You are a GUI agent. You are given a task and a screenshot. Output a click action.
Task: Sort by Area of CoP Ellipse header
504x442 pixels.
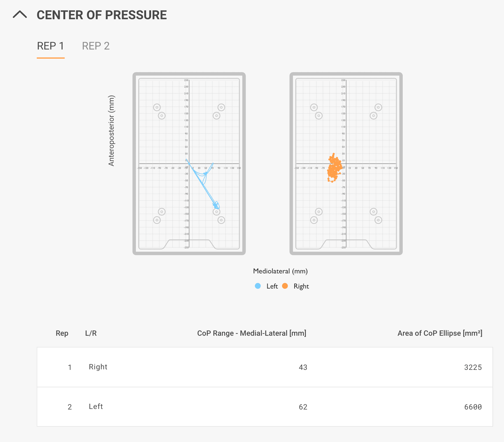440,333
